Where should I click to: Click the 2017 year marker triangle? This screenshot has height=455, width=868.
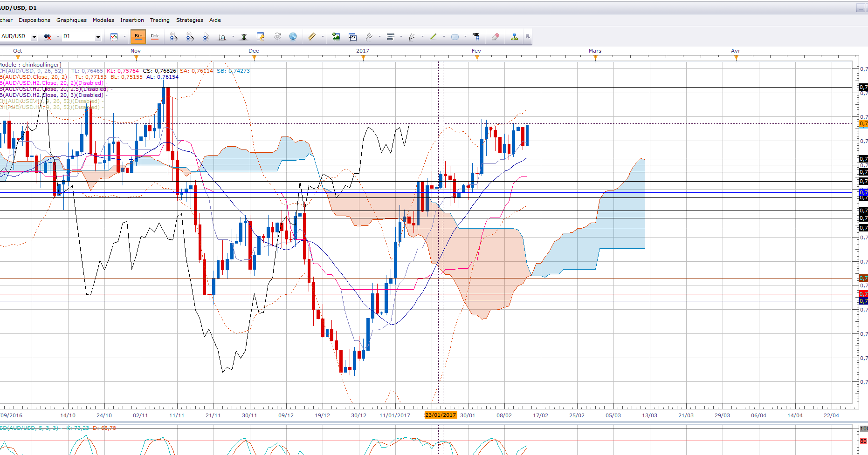pyautogui.click(x=363, y=58)
